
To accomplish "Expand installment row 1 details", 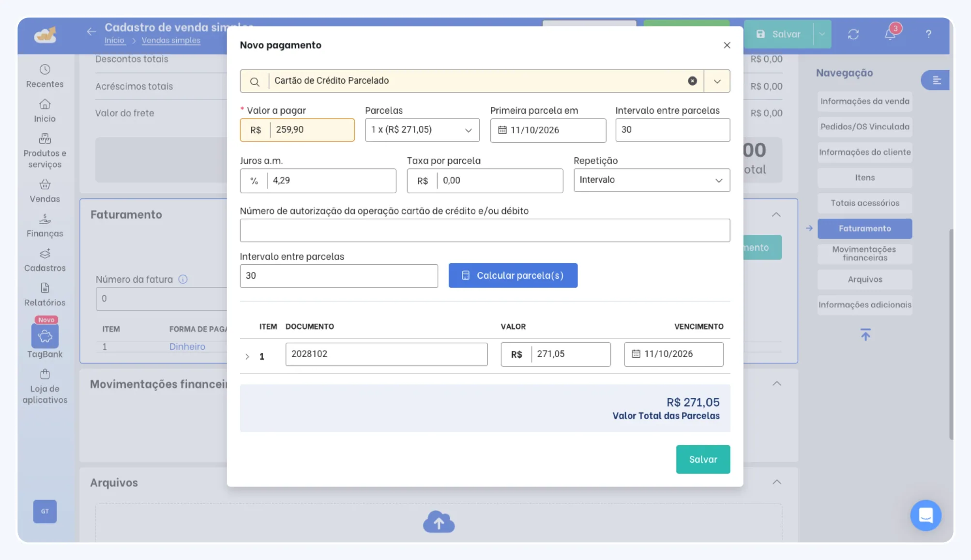I will click(247, 357).
